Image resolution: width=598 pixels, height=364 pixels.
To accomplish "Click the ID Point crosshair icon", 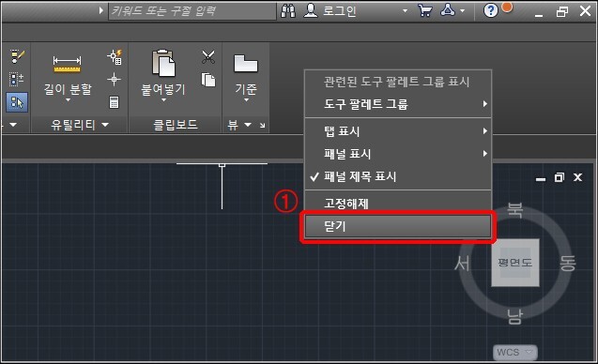I will pos(114,80).
